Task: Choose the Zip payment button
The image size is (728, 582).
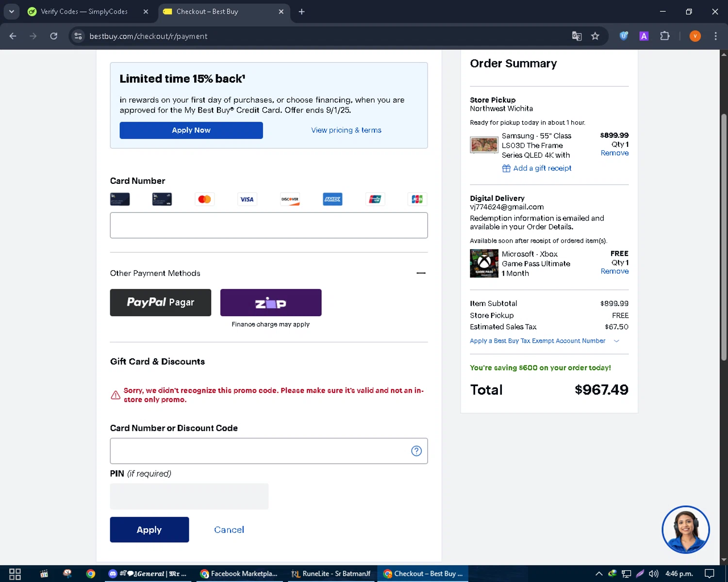Action: 271,303
